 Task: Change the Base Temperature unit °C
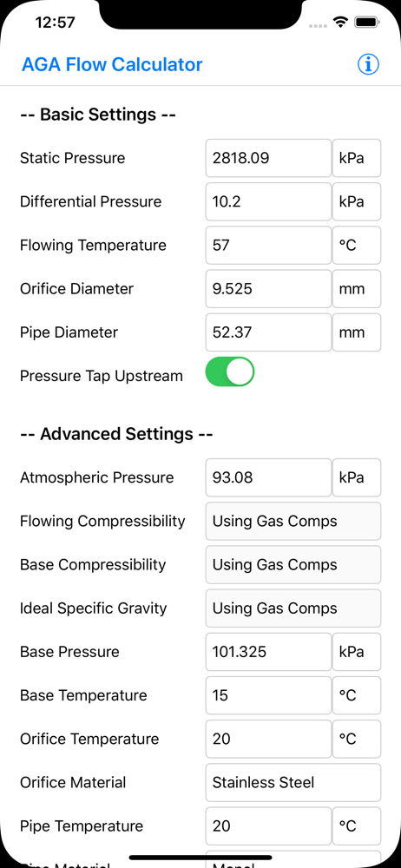point(357,695)
